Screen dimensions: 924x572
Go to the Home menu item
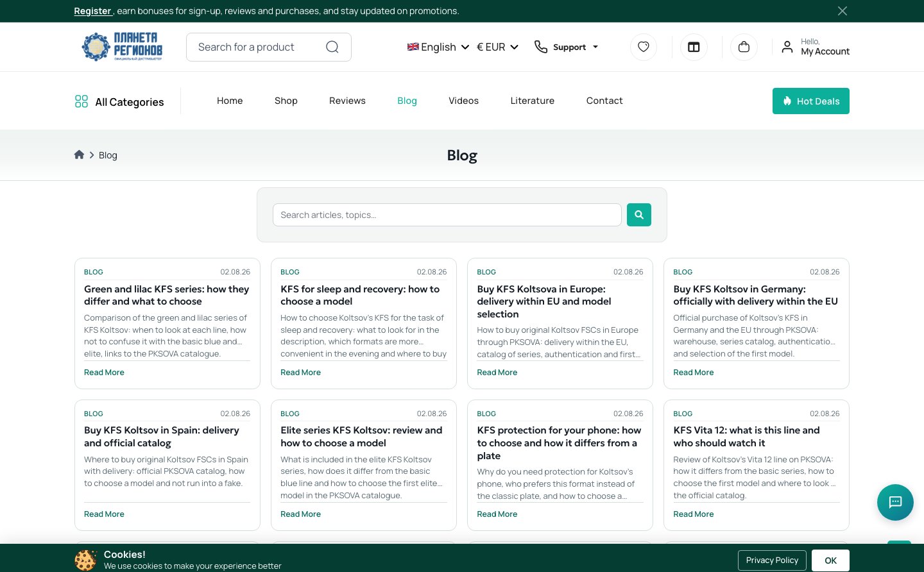click(230, 101)
